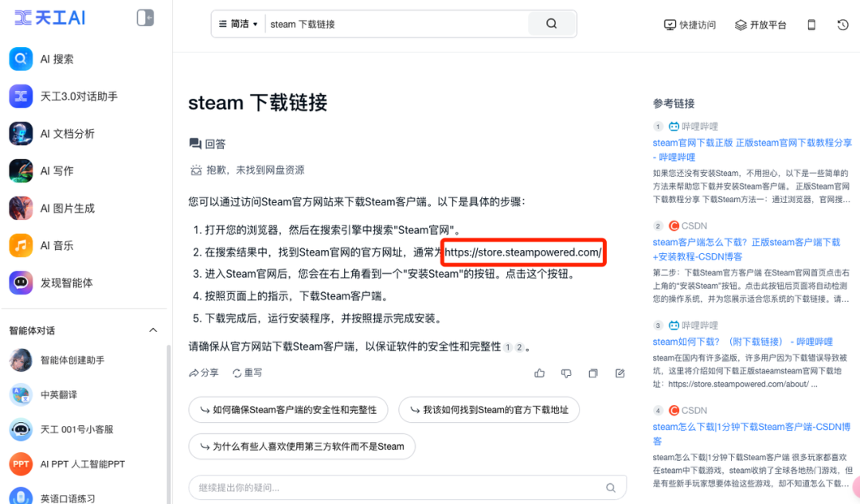Open reference 1 steam官网下载正版 bilibili link
This screenshot has width=860, height=504.
pyautogui.click(x=752, y=150)
